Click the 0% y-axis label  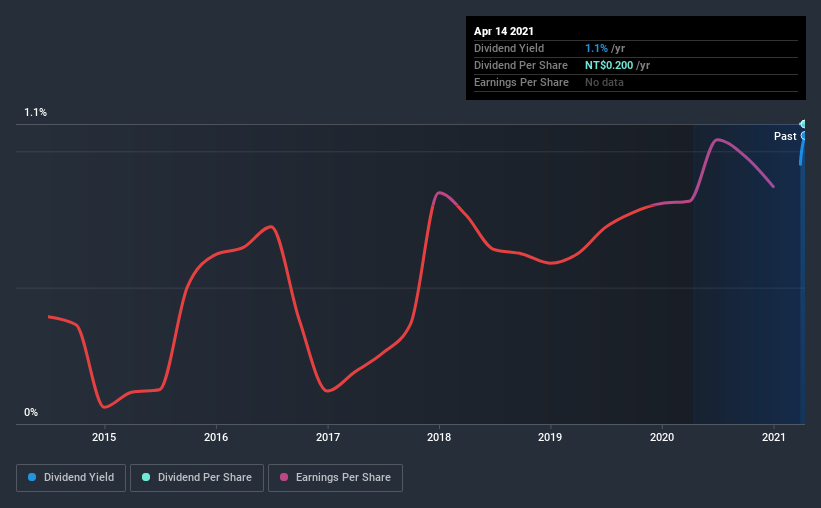pyautogui.click(x=31, y=412)
